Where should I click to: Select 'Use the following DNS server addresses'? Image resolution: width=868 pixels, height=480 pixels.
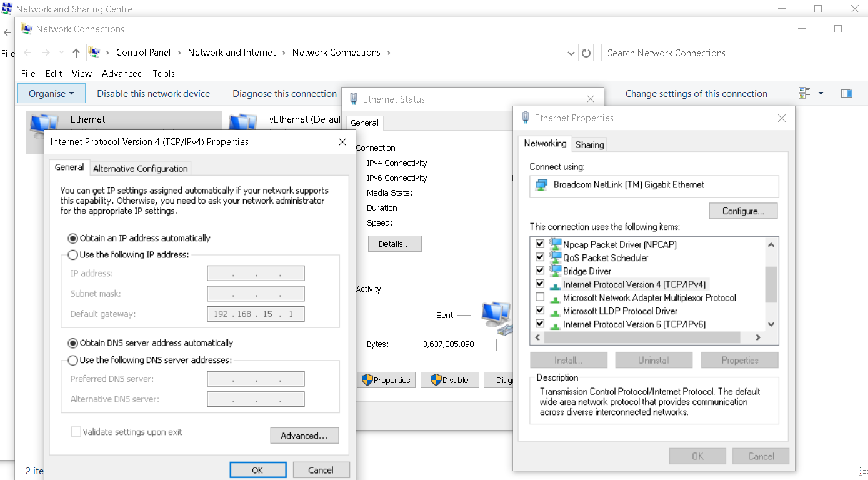[73, 360]
